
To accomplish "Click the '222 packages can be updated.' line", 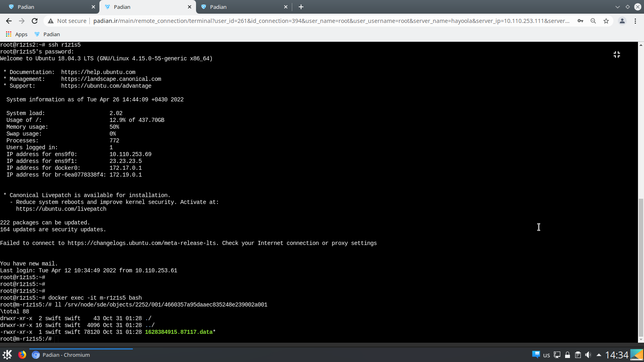I will click(x=45, y=223).
